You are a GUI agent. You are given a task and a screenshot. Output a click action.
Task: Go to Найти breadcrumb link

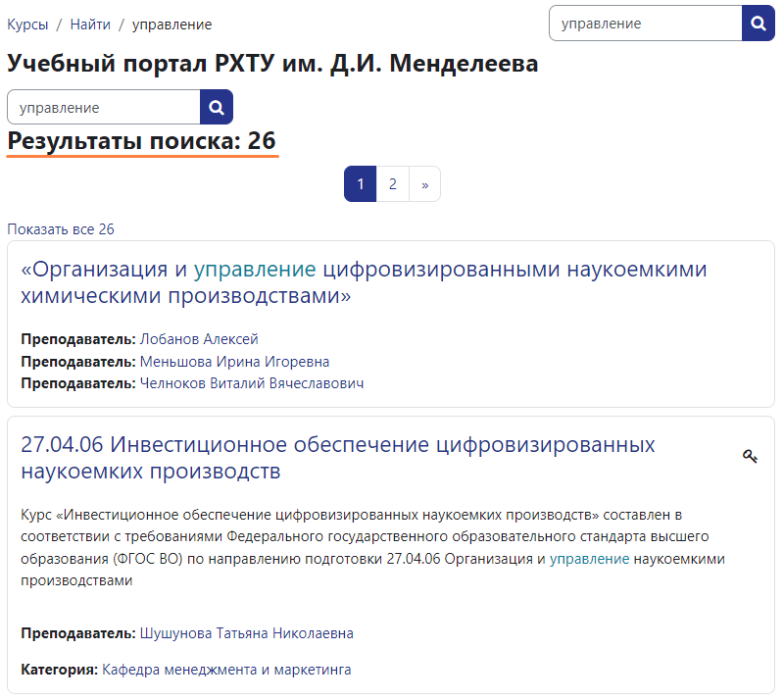pos(90,25)
